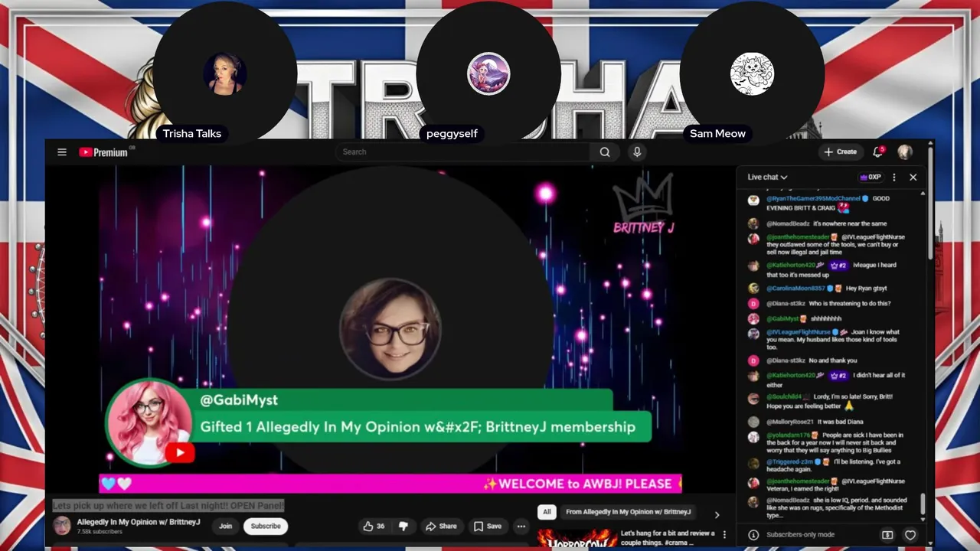This screenshot has width=980, height=551.
Task: Click the 7.58k subscribers count
Action: (x=99, y=532)
